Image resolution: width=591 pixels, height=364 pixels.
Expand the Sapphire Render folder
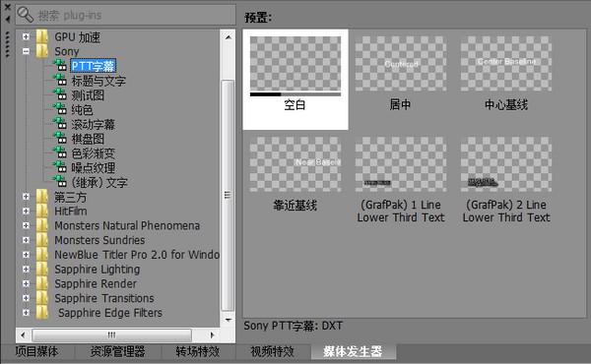tap(26, 283)
